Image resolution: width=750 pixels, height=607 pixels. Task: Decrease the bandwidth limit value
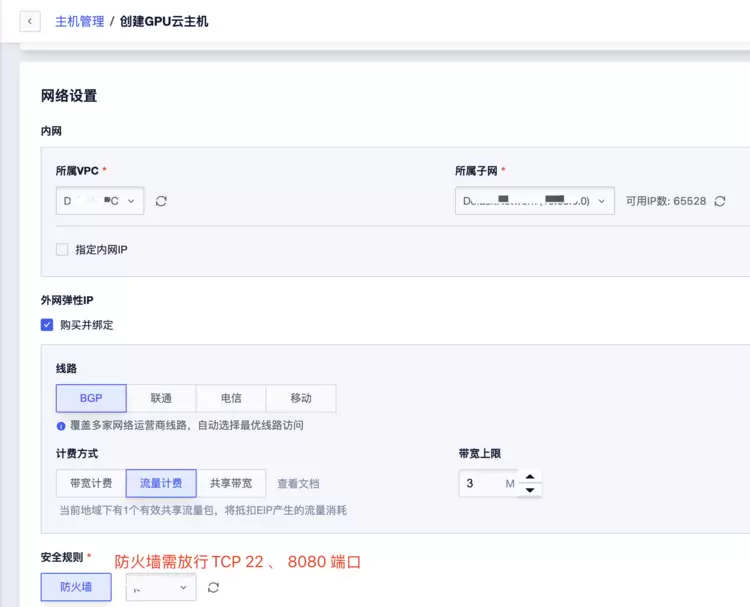pos(531,490)
